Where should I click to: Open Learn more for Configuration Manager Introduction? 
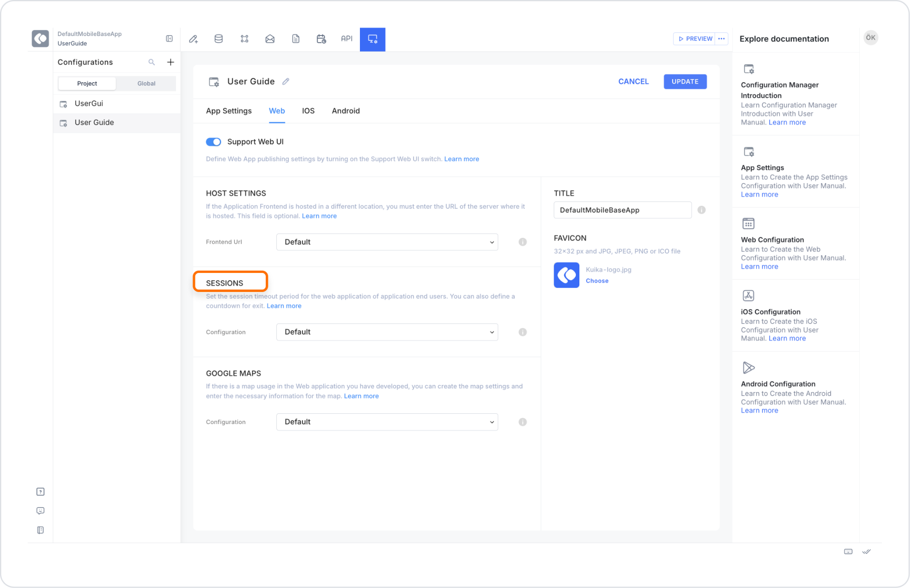pos(787,122)
